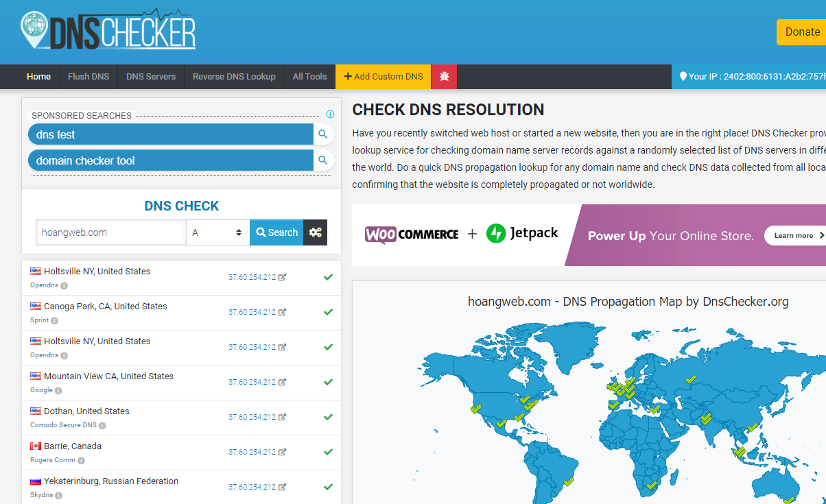The height and width of the screenshot is (504, 826).
Task: Click magnifier icon beside 'domain checker tool'
Action: point(323,160)
